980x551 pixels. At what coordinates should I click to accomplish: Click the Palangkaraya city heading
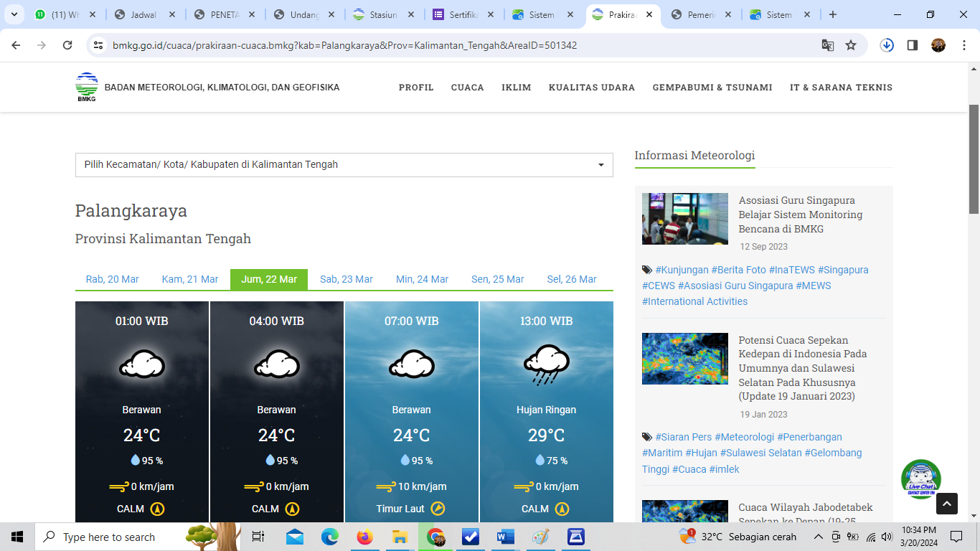point(131,210)
